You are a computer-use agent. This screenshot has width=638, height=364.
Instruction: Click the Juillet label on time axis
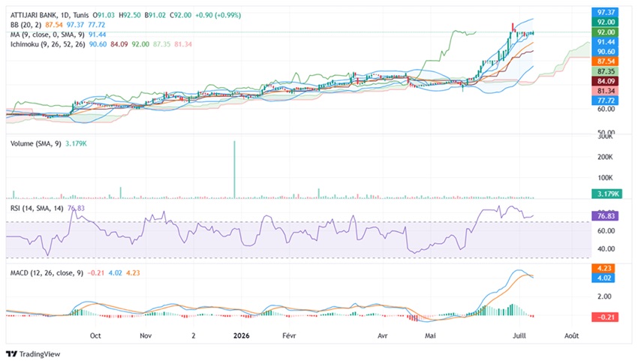coord(519,335)
